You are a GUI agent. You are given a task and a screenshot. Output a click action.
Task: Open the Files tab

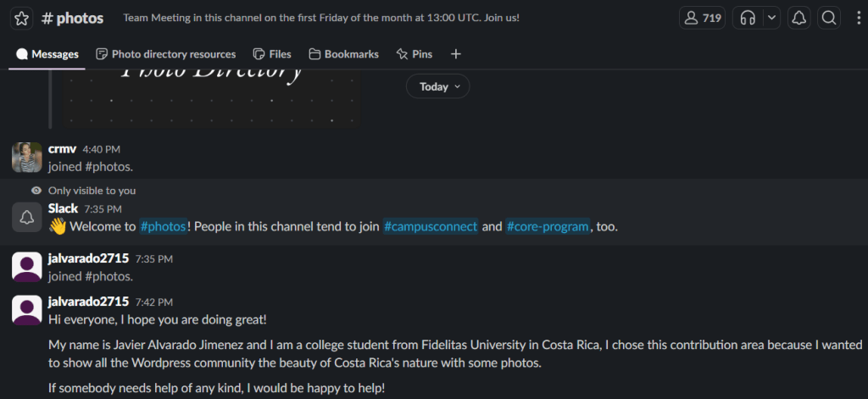(x=272, y=54)
